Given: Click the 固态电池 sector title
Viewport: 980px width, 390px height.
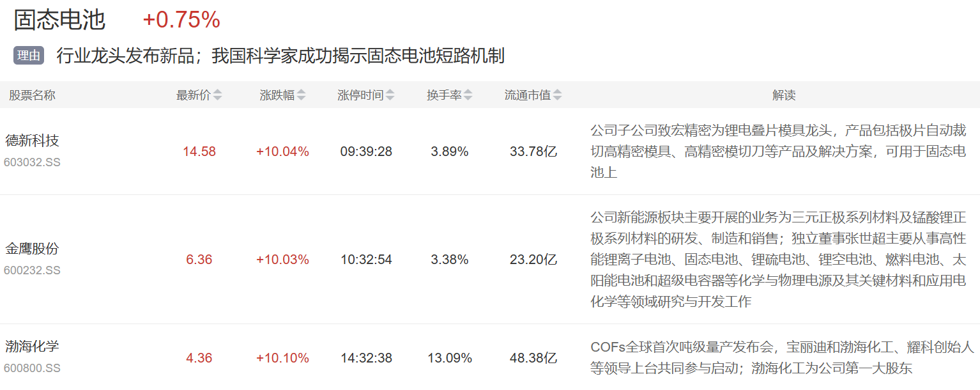Looking at the screenshot, I should [x=59, y=20].
